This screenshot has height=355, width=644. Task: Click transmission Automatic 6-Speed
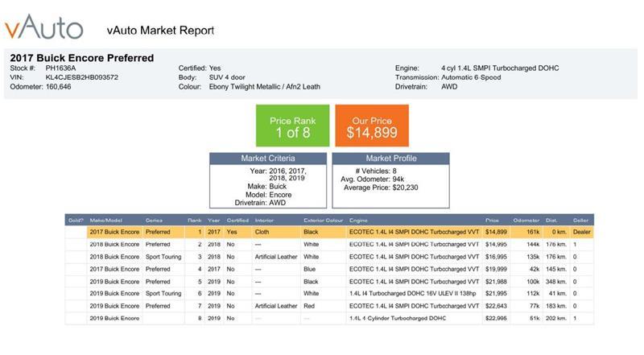click(x=471, y=77)
